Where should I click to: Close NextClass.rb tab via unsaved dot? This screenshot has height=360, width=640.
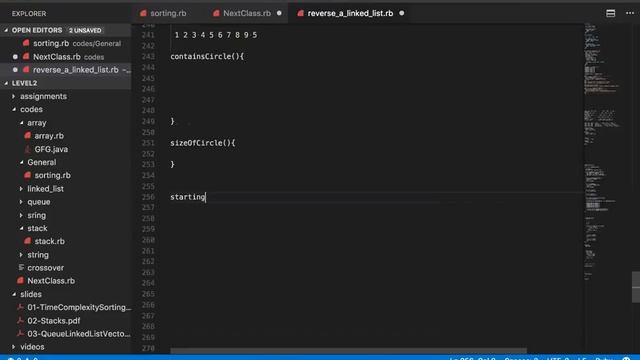point(279,13)
